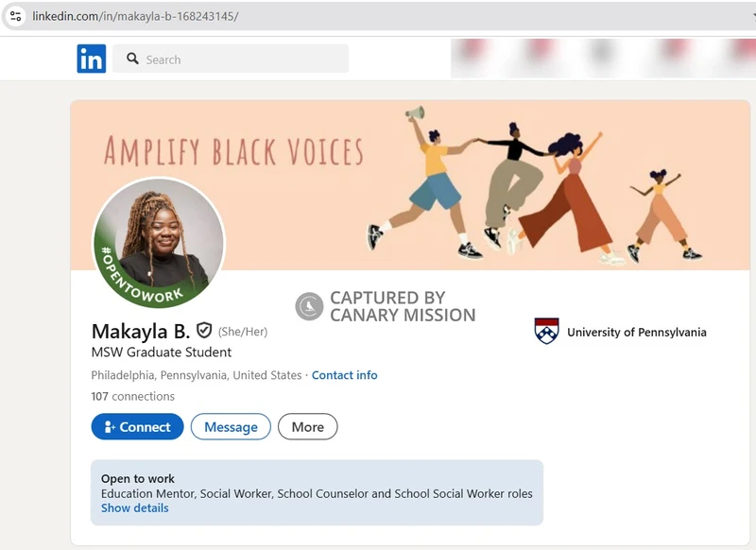Click the Makayla B. profile name
This screenshot has width=756, height=550.
coord(141,331)
